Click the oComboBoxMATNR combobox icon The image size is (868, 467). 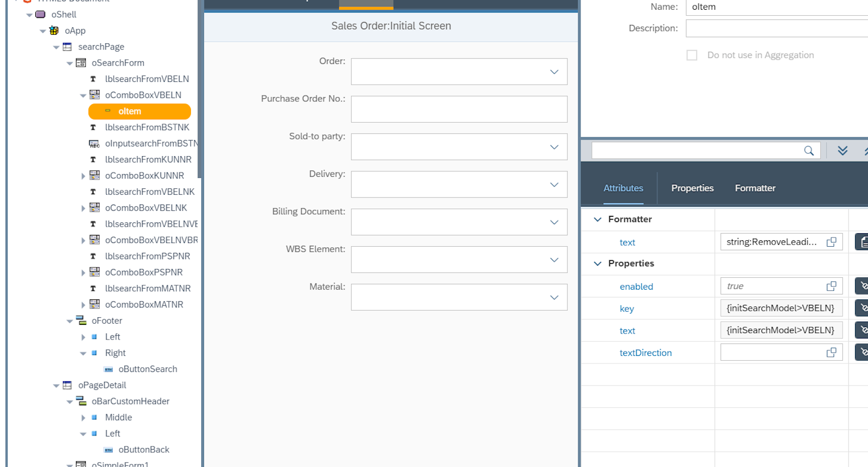(94, 304)
